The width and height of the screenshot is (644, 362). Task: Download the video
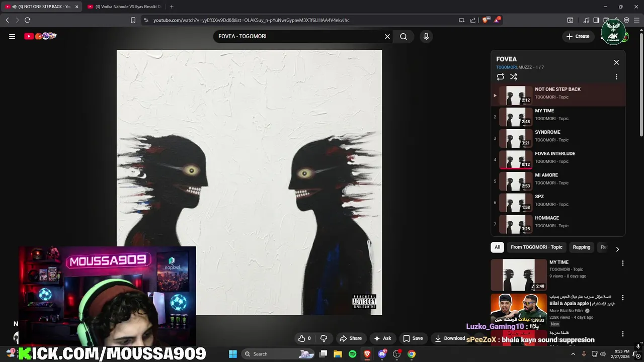point(450,338)
